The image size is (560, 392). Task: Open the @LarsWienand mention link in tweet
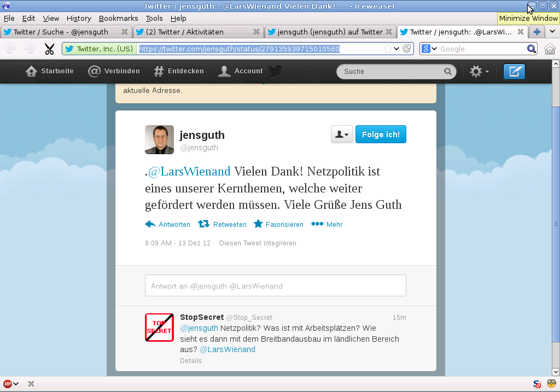(189, 172)
